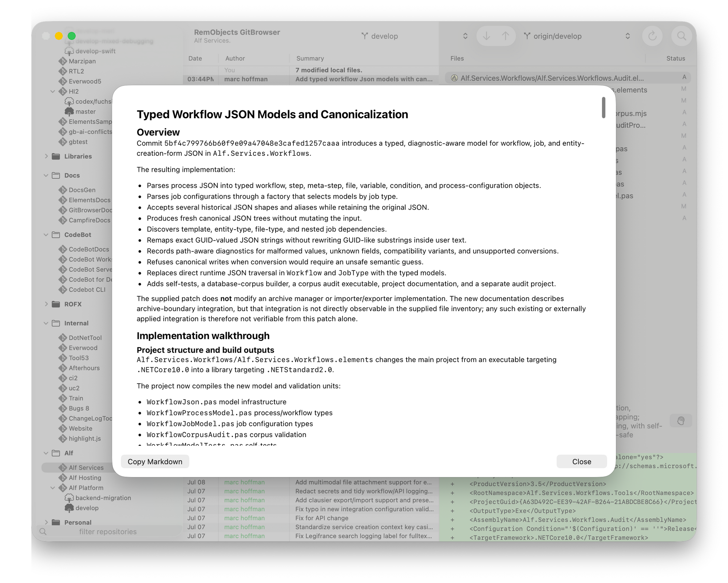Select the 'Fix for API change' commit

tap(311, 518)
